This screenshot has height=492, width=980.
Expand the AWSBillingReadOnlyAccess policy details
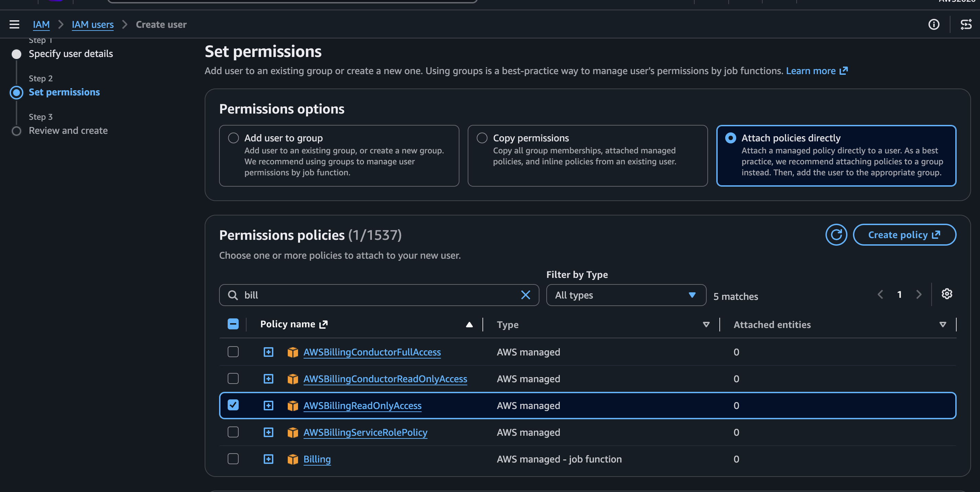269,406
